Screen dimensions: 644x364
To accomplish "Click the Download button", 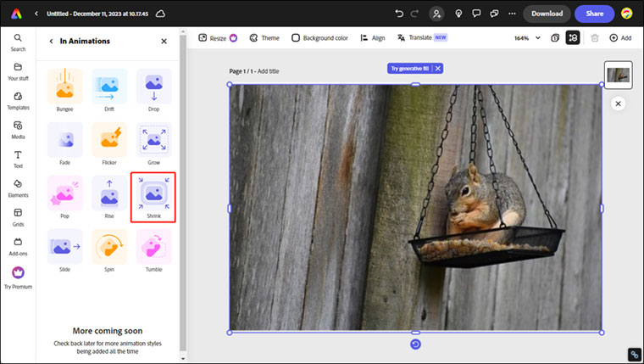I will coord(547,14).
